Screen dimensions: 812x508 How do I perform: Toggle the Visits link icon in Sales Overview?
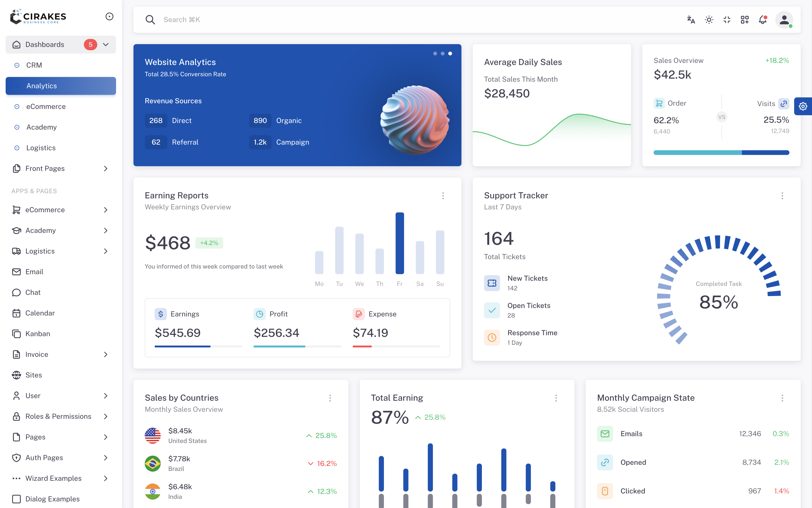point(784,104)
